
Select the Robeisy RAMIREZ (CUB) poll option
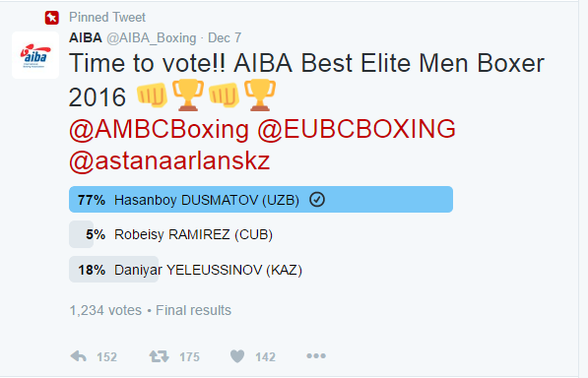coord(171,234)
